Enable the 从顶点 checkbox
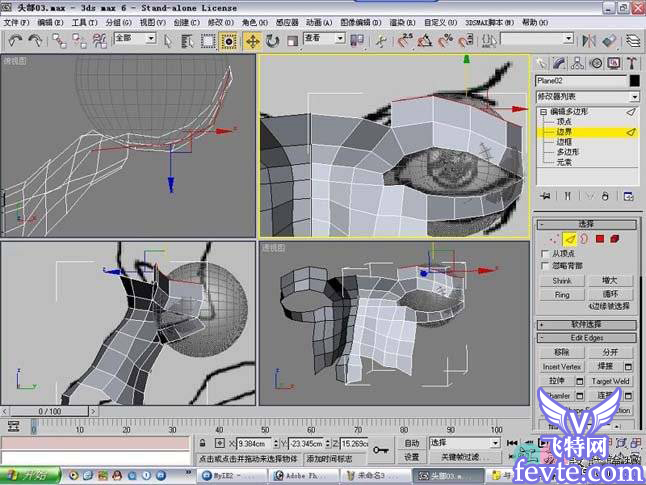Screen dimensions: 646x485 pyautogui.click(x=545, y=253)
